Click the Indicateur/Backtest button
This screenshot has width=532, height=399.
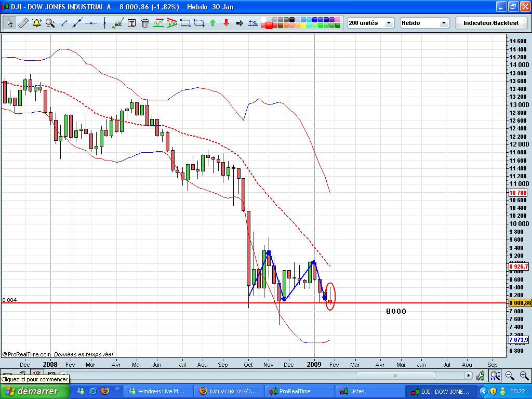point(491,23)
